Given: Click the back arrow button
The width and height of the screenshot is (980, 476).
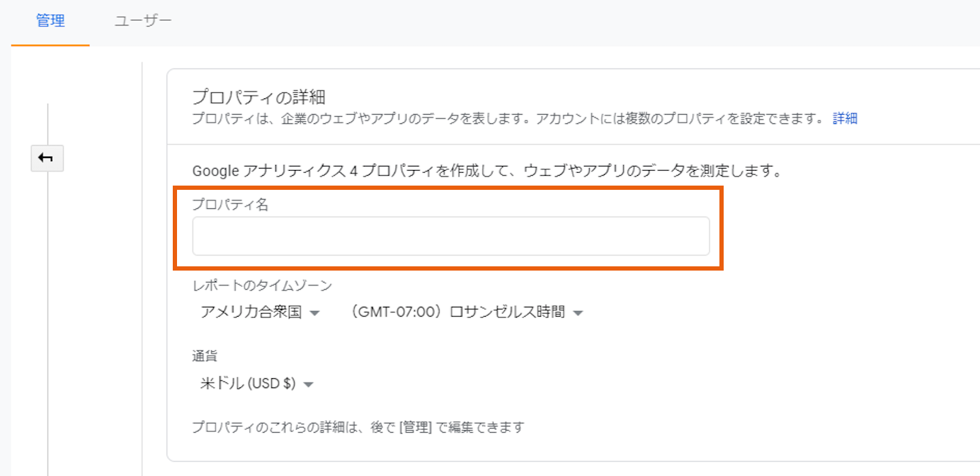Looking at the screenshot, I should 47,159.
